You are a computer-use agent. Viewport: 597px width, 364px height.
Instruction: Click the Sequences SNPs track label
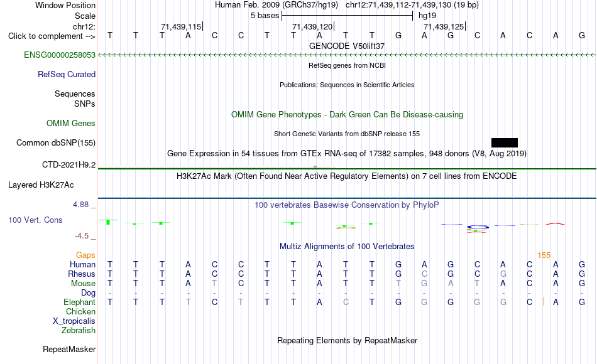tap(75, 99)
